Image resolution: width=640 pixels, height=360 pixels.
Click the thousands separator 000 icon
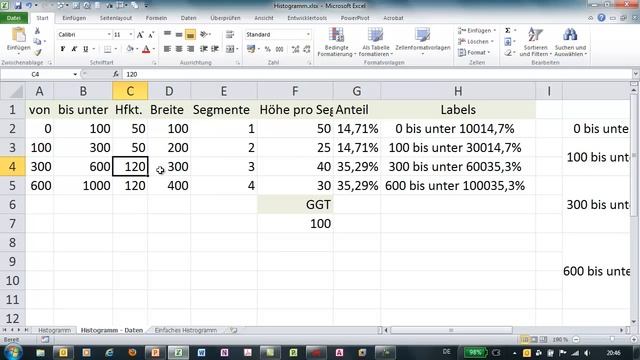click(280, 49)
